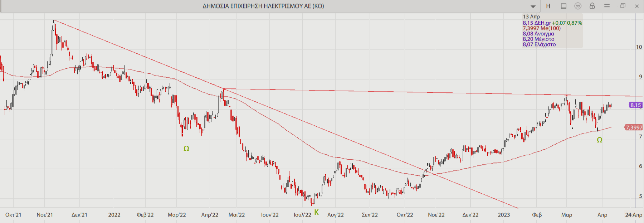This screenshot has width=644, height=223.
Task: Click the H period button
Action: click(x=548, y=6)
